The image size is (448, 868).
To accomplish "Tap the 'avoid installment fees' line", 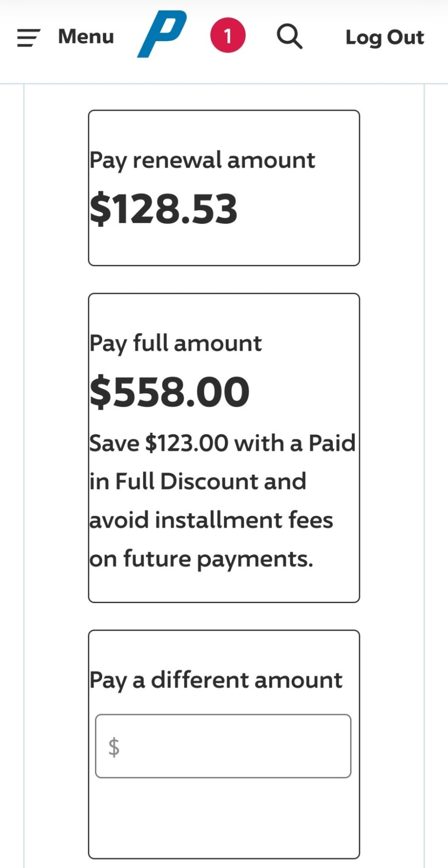I will (x=211, y=520).
